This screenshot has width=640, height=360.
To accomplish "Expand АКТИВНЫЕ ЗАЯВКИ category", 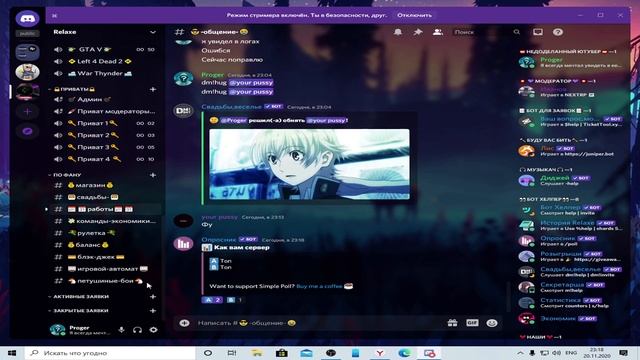I will (x=79, y=296).
